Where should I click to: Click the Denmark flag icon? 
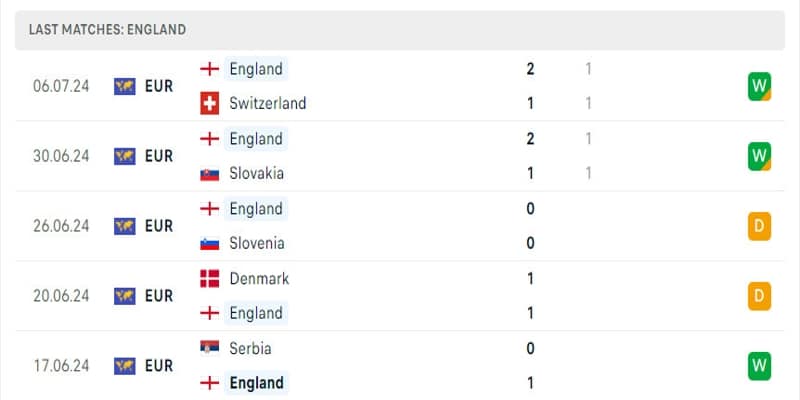(x=210, y=279)
